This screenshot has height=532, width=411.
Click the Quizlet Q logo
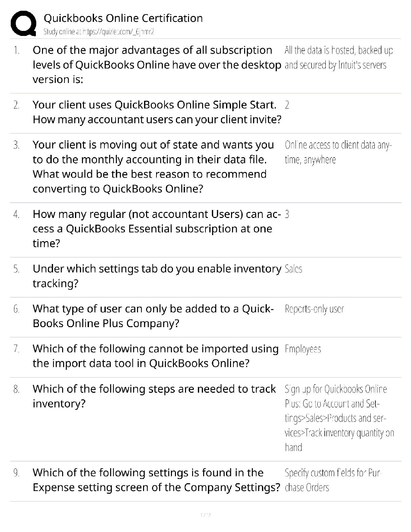24,23
